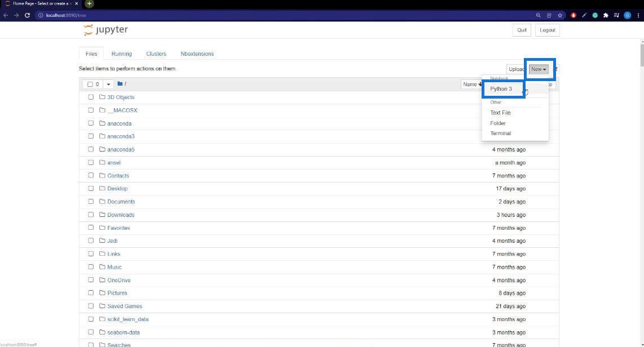Collapse the New dropdown button

tap(539, 69)
